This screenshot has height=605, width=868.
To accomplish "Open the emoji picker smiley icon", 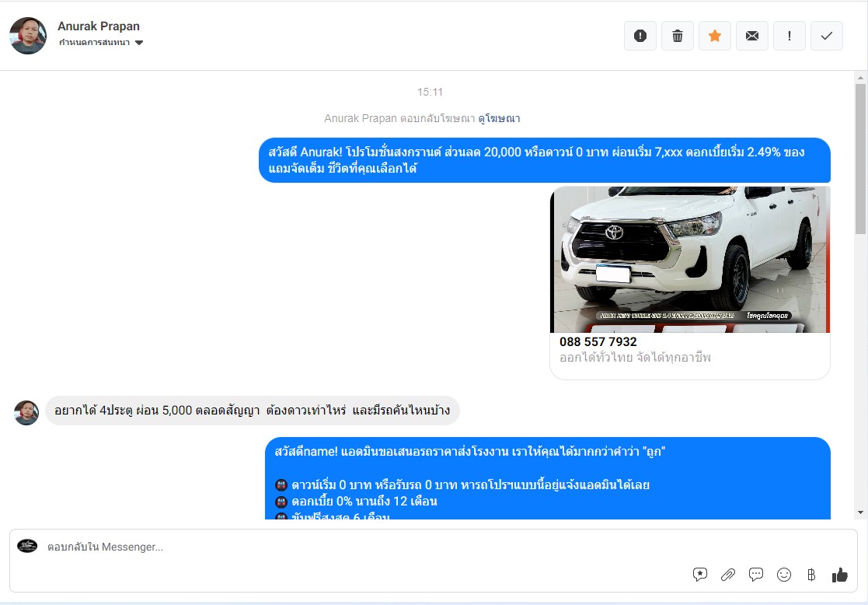I will coord(784,575).
